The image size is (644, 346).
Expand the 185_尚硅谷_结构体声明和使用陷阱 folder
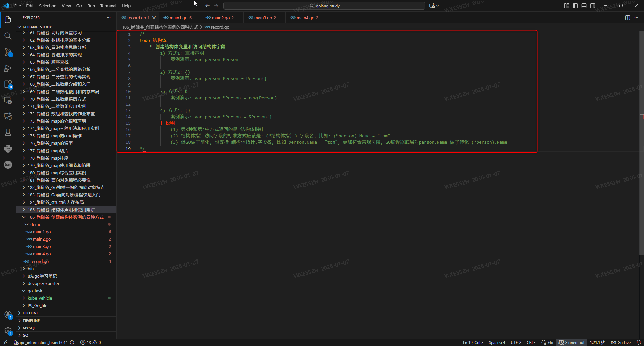point(66,210)
